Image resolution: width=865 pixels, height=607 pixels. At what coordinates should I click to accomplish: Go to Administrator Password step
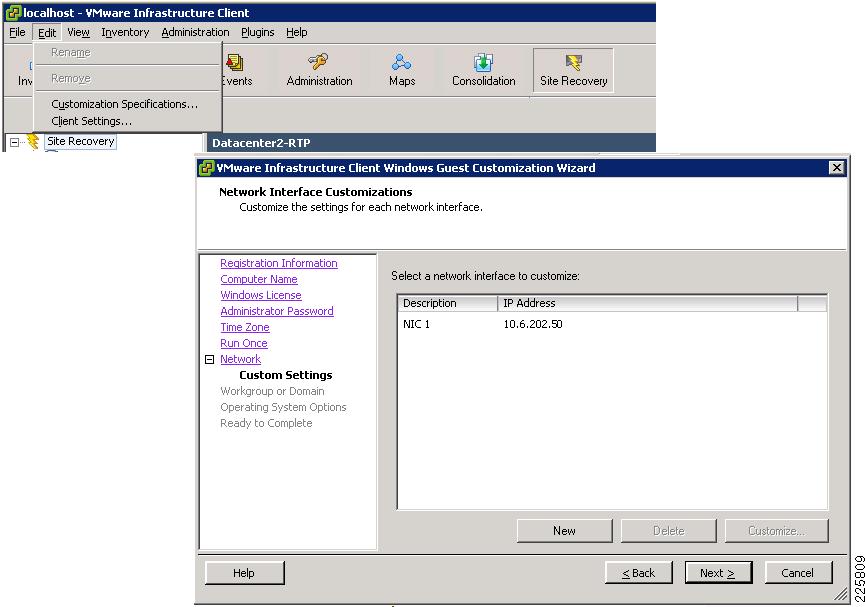[277, 311]
